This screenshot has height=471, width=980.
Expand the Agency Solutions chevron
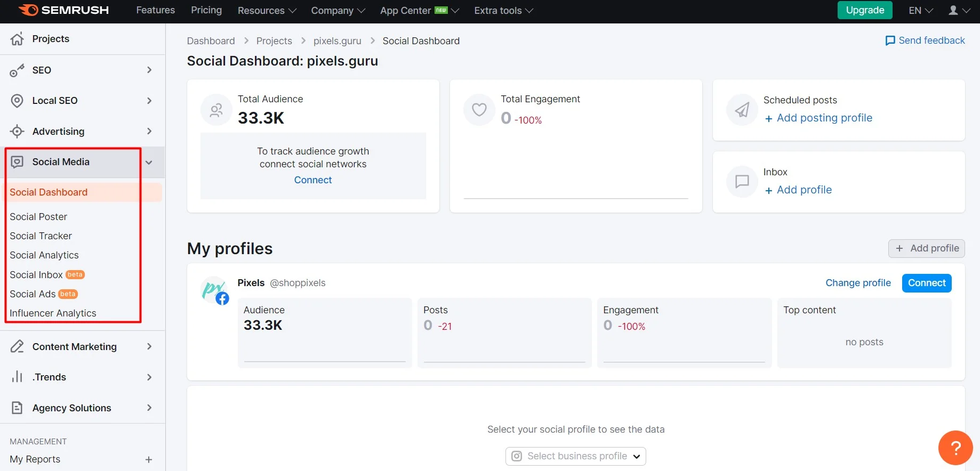click(149, 408)
